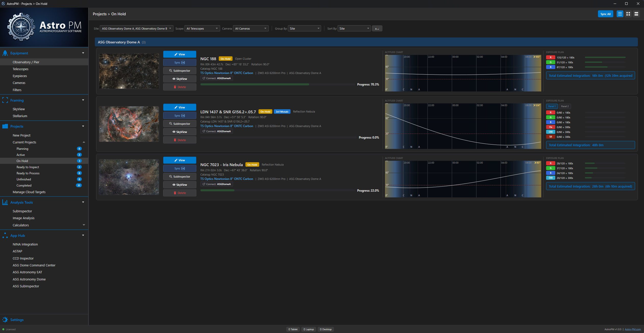The width and height of the screenshot is (644, 333).
Task: Switch to grid view layout icon
Action: pos(628,14)
